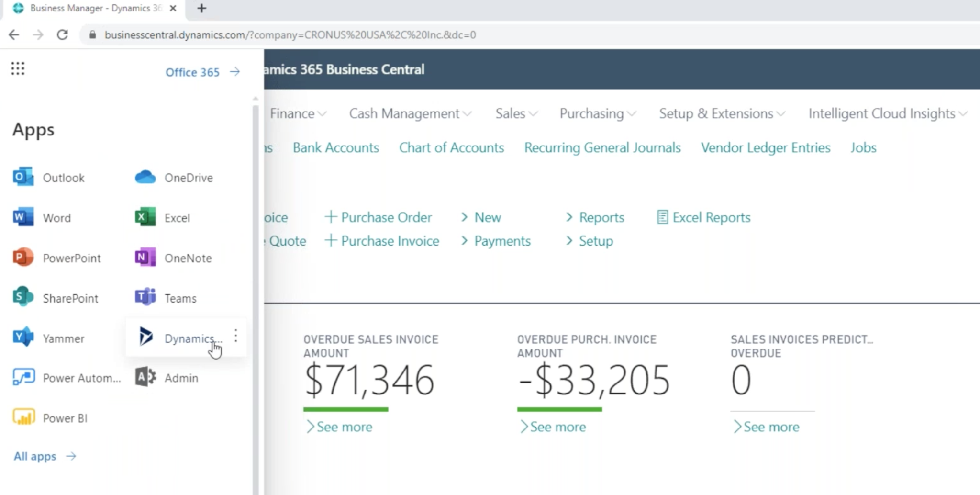Click the -$33,205 overdue purchase amount
980x495 pixels.
(594, 381)
